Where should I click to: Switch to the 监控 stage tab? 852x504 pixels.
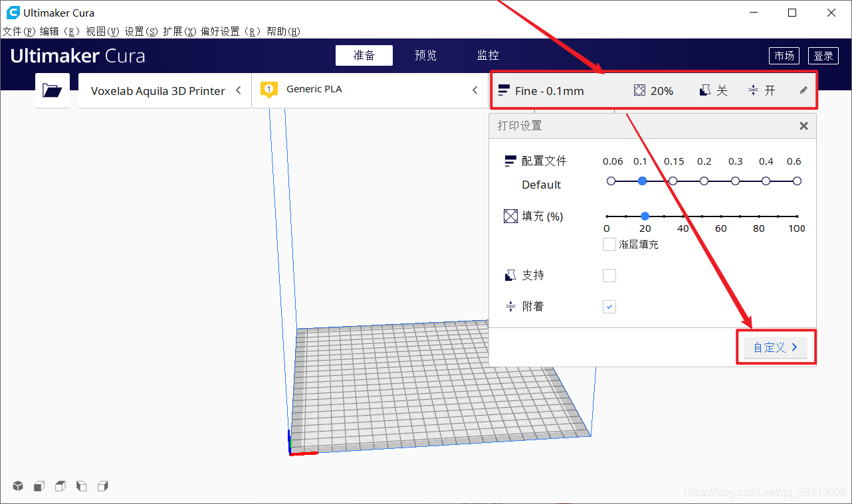pos(488,56)
